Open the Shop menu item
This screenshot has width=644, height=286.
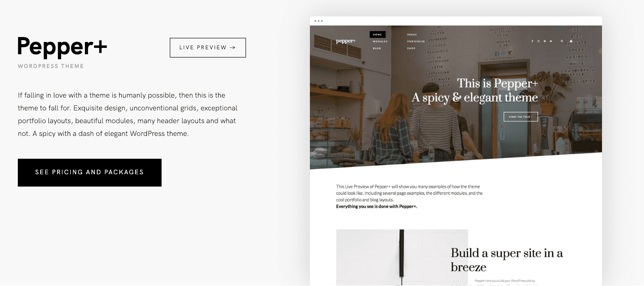click(411, 48)
